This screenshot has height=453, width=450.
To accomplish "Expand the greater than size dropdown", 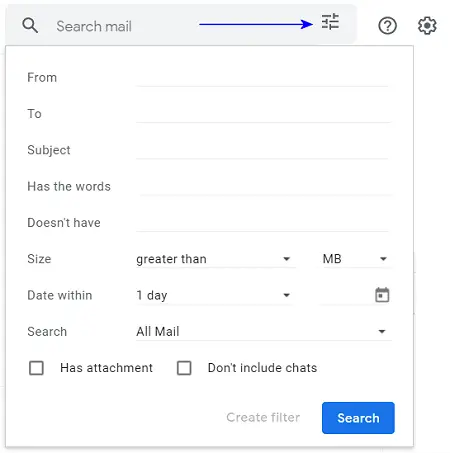I will (x=215, y=259).
